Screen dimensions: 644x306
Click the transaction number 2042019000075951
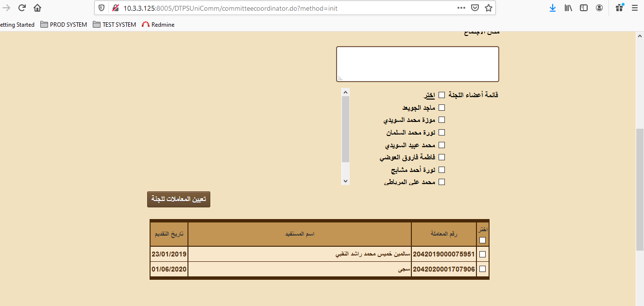[444, 254]
